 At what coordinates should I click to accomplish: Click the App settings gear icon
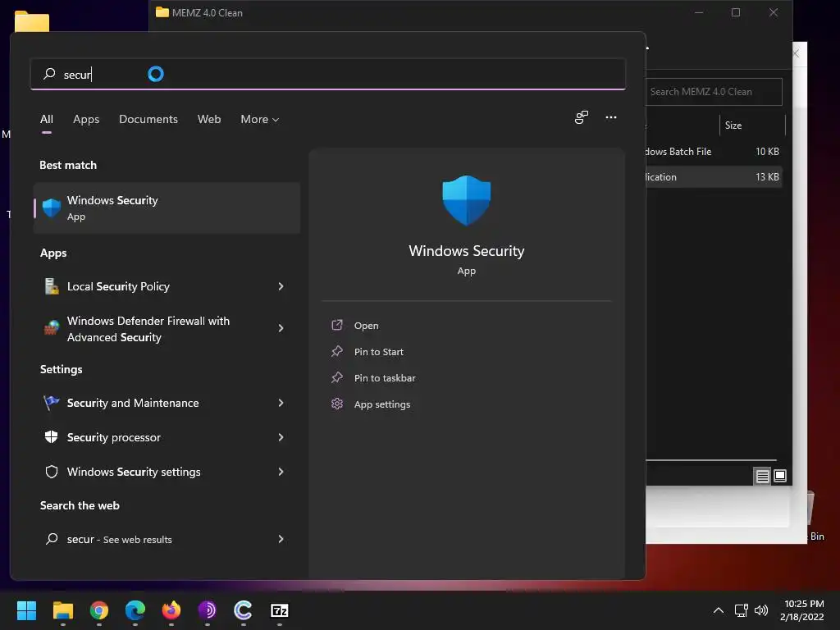pos(337,404)
